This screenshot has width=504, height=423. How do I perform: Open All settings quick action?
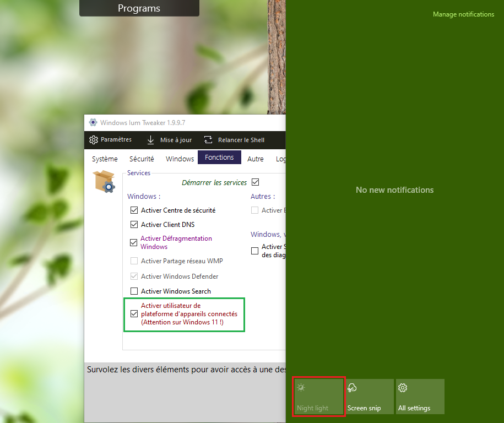pos(420,397)
